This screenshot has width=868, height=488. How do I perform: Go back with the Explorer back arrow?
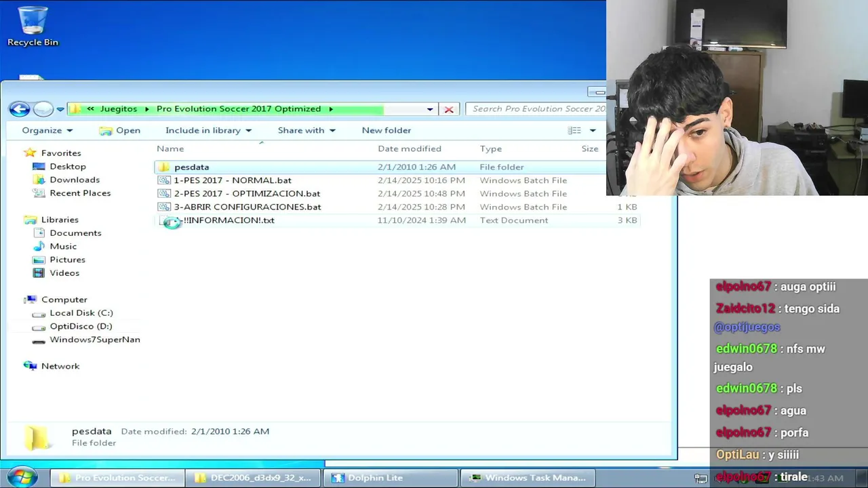click(20, 109)
